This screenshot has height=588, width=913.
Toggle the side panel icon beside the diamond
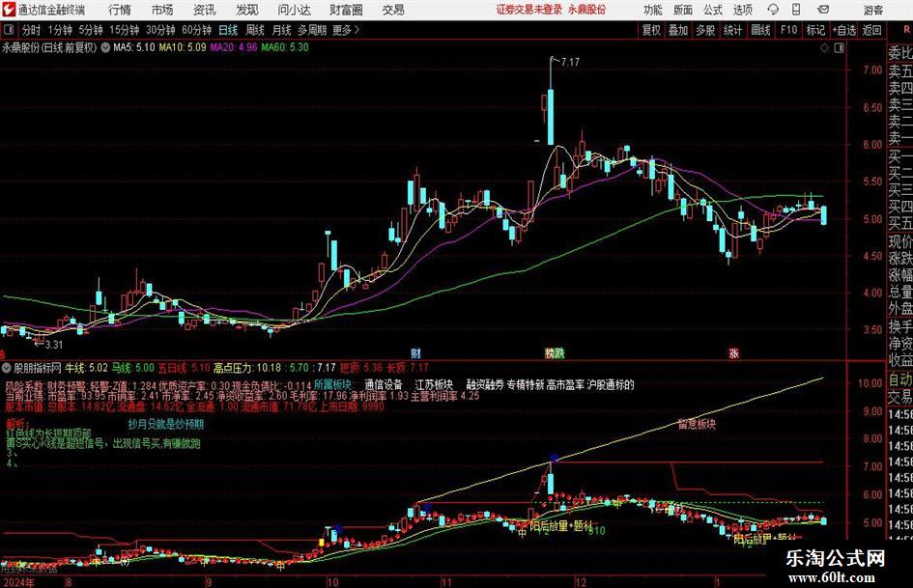coord(839,48)
